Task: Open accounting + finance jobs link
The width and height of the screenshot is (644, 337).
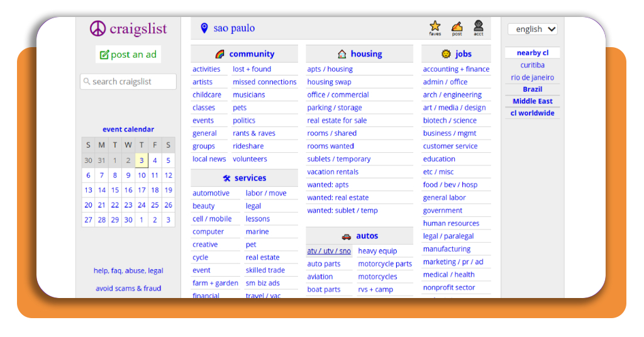Action: 457,69
